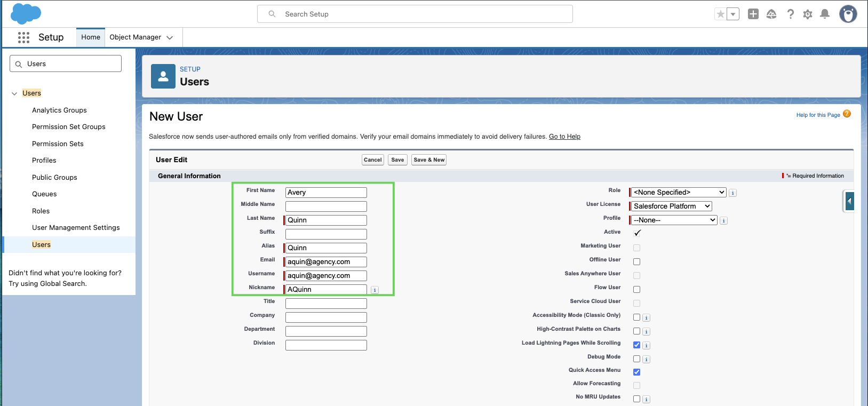Switch to the Object Manager tab

coord(136,37)
